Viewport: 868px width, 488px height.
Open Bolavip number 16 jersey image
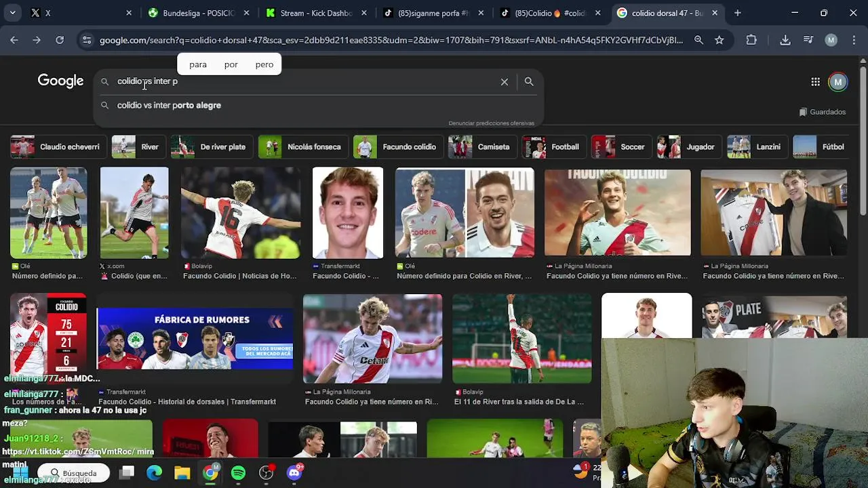click(x=240, y=213)
